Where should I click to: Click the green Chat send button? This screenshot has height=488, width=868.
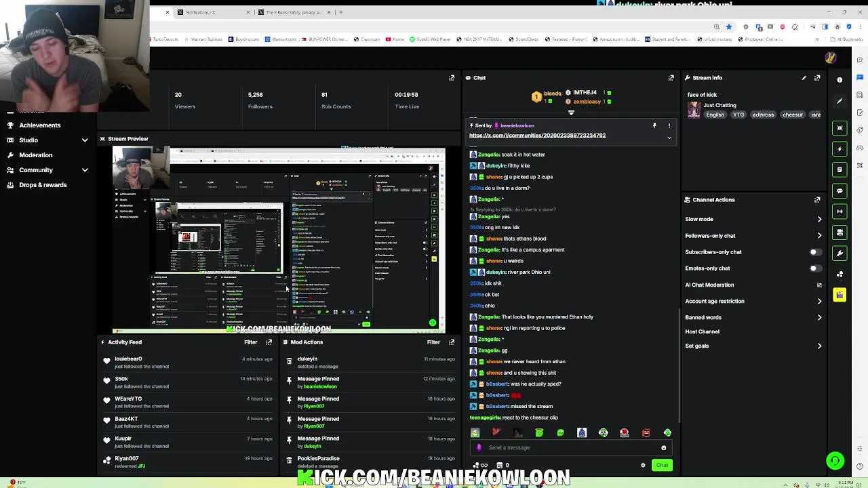click(x=662, y=465)
